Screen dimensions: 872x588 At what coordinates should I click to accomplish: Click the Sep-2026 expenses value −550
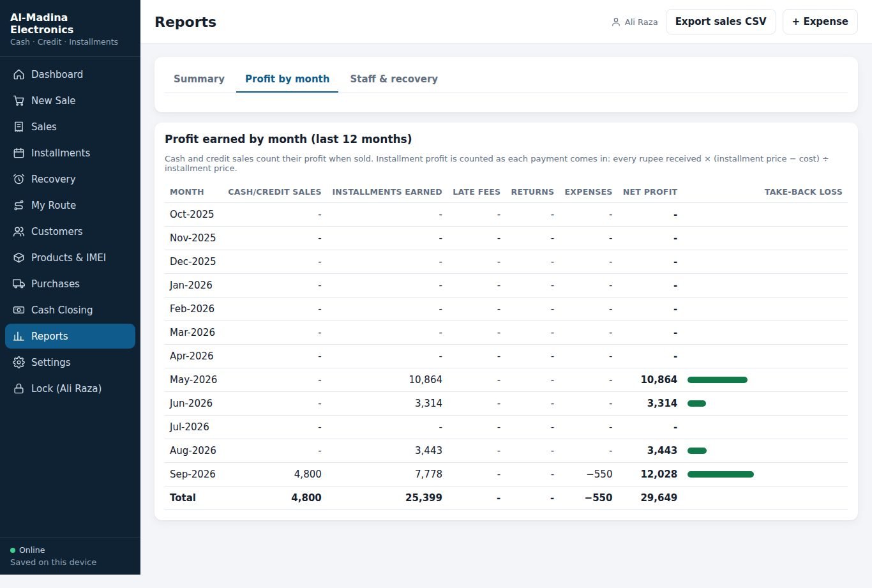pyautogui.click(x=599, y=474)
